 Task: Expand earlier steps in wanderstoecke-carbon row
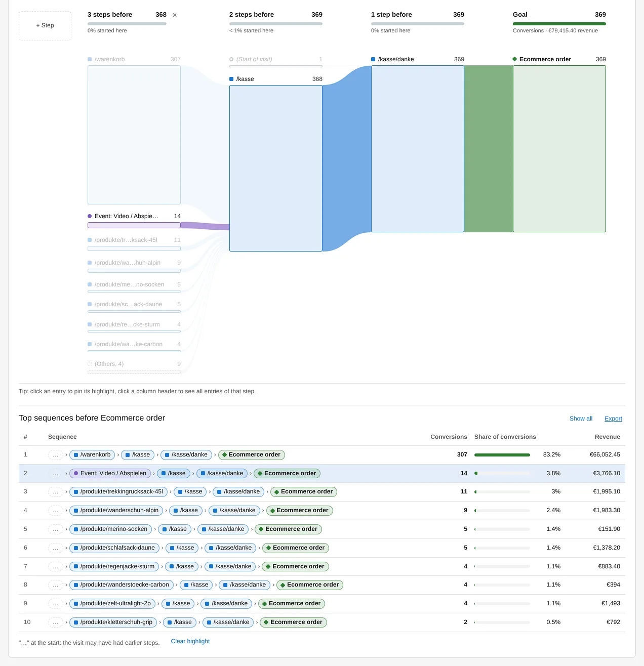[x=56, y=585]
